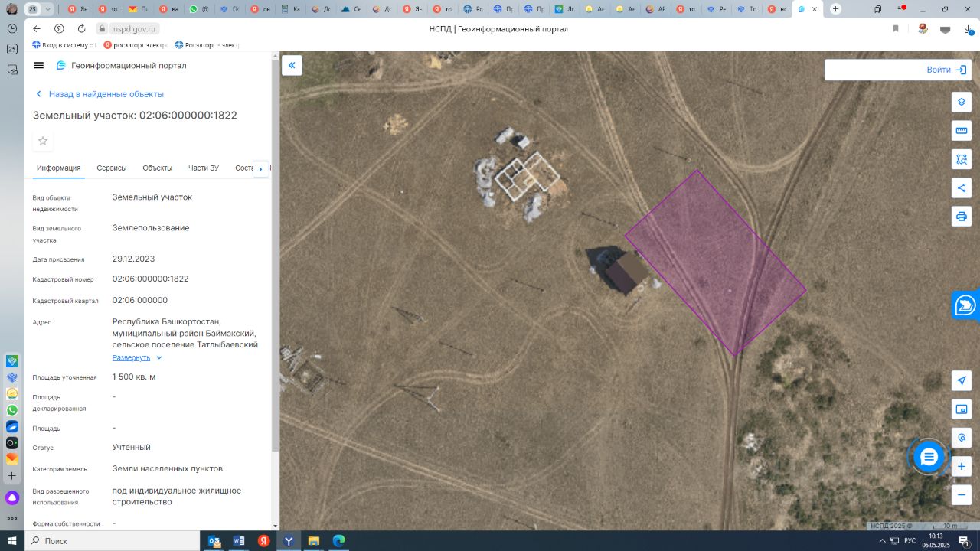Show more tabs with the arrow
Screen dimensions: 980x551
pos(260,169)
